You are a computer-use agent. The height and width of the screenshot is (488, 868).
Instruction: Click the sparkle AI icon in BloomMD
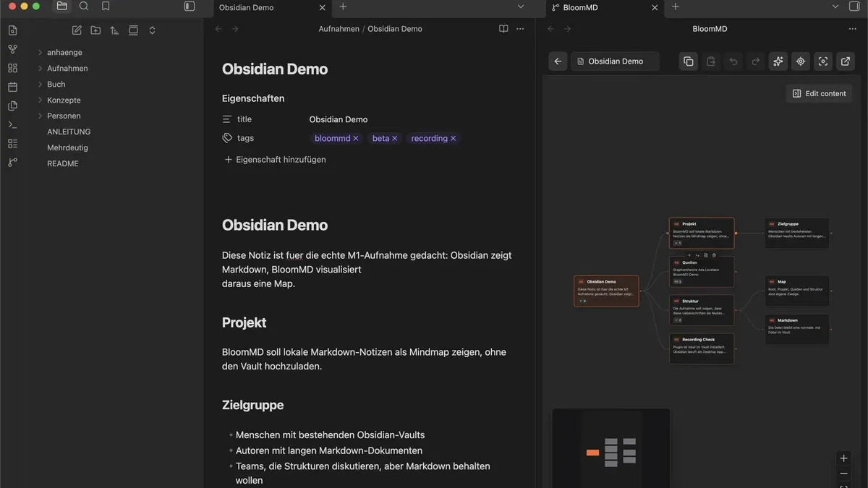click(778, 61)
